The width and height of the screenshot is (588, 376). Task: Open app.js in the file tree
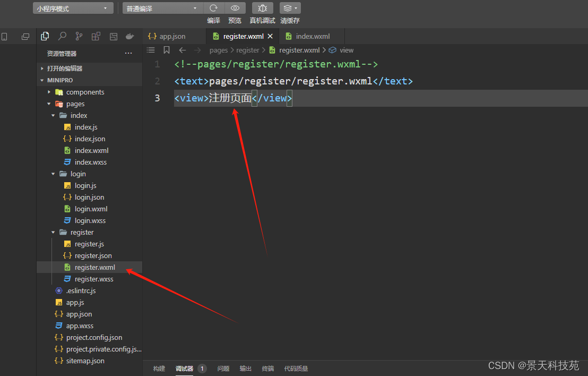tap(90, 303)
